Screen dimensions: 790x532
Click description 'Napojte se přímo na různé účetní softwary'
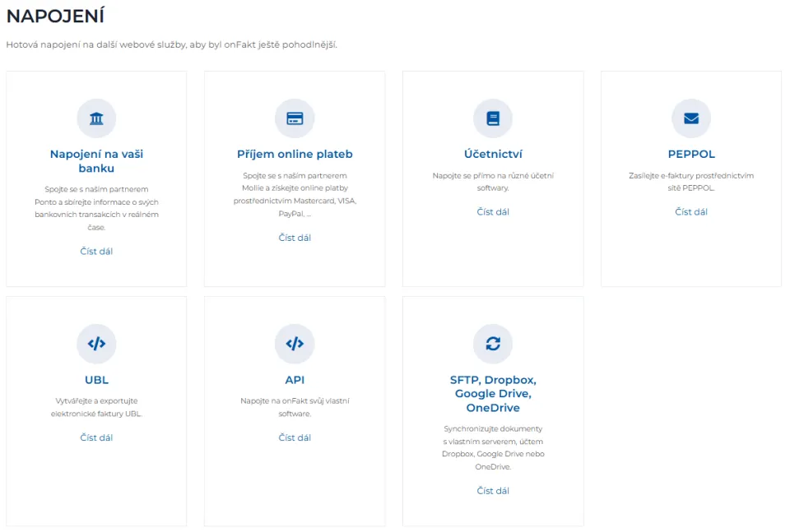coord(493,182)
